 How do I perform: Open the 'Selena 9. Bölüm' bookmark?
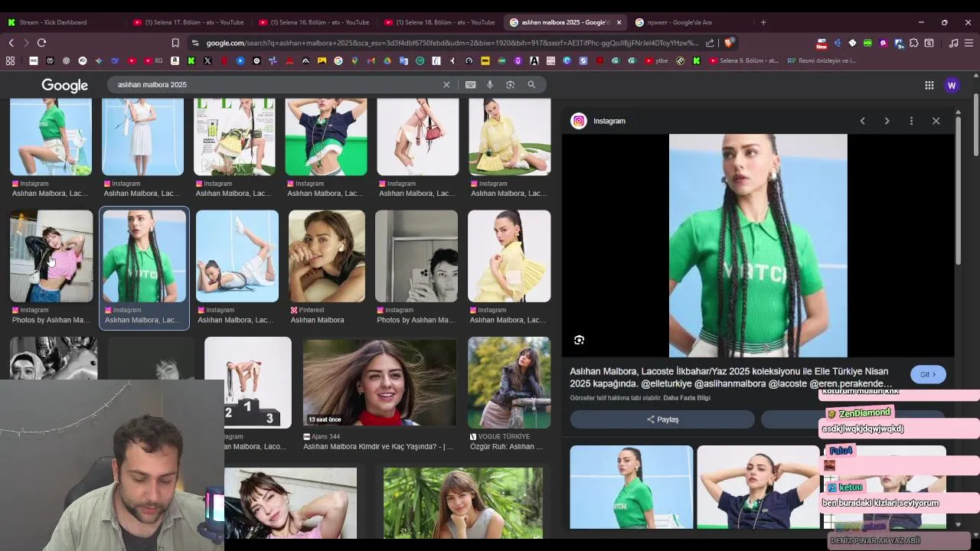tap(744, 60)
